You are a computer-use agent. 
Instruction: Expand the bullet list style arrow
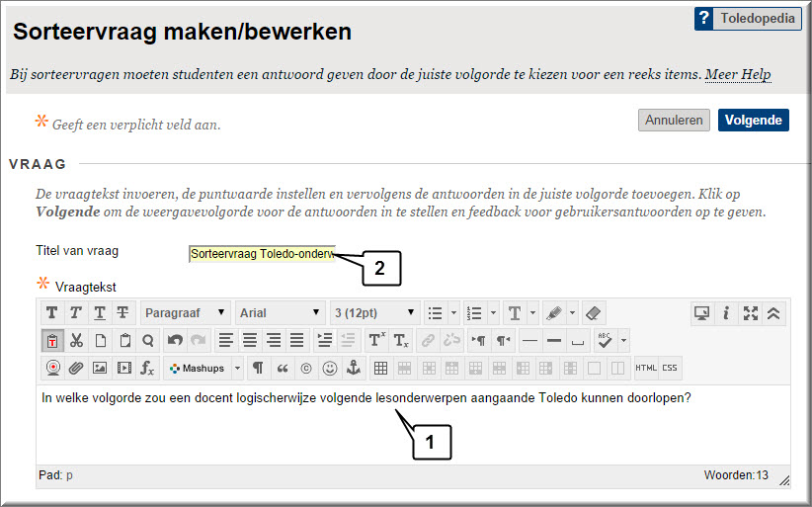(x=453, y=312)
